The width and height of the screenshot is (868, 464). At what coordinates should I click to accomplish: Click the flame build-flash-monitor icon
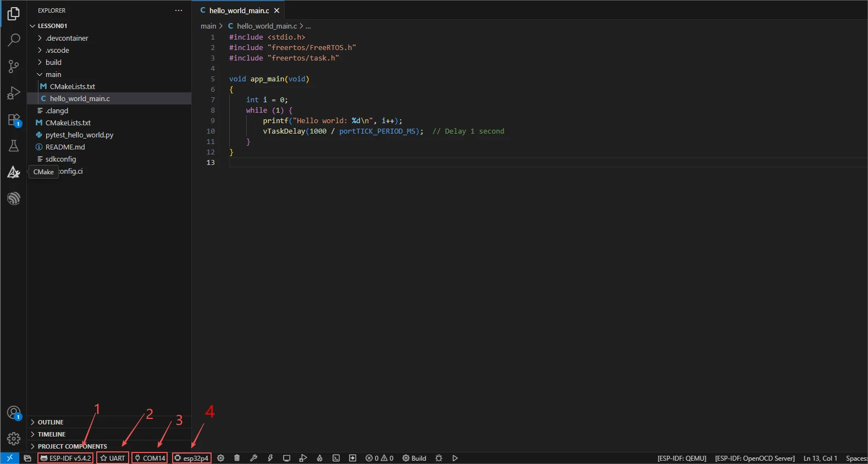click(x=319, y=458)
